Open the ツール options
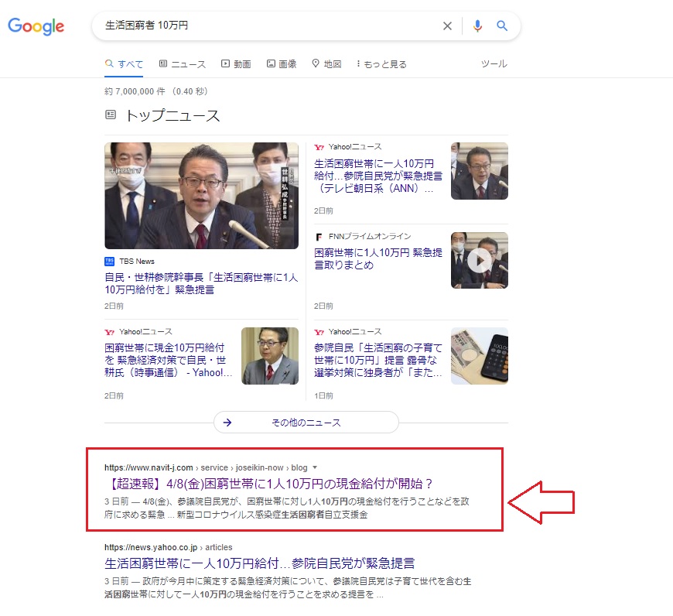This screenshot has width=673, height=616. [x=494, y=64]
